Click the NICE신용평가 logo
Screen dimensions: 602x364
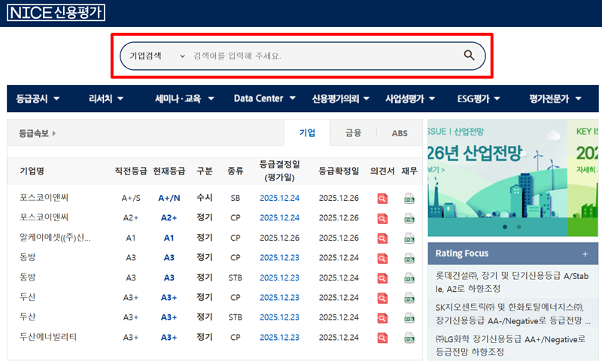[56, 12]
